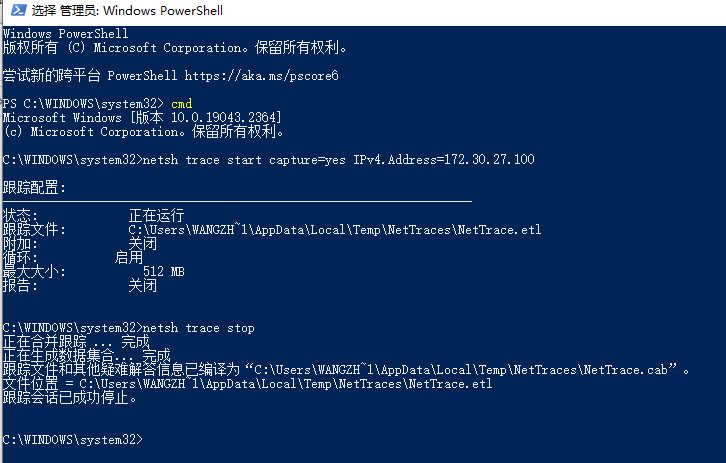Click the yellow 'cmd' command text

(x=182, y=104)
